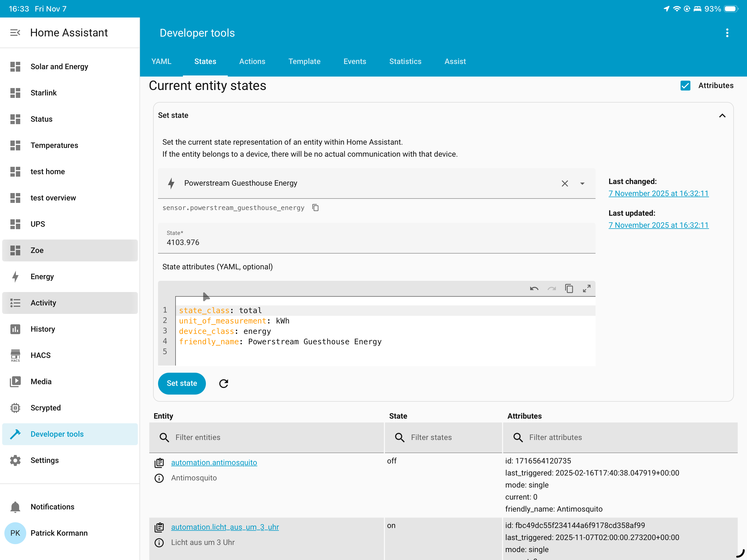Viewport: 747px width, 560px height.
Task: Open HACS from the sidebar
Action: [40, 355]
